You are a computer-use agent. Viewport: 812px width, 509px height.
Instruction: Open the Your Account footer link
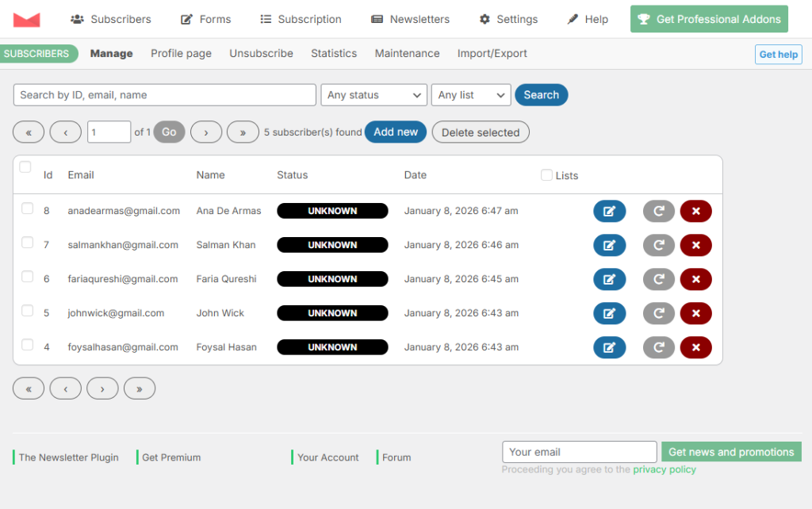(327, 457)
